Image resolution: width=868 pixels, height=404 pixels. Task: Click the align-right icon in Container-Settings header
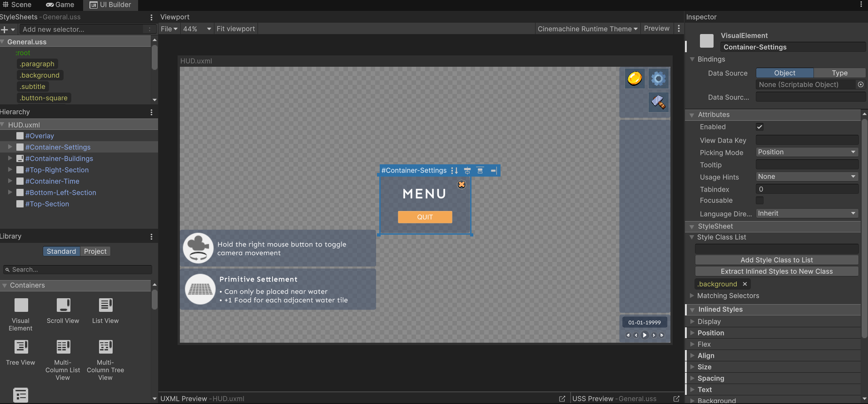click(x=493, y=171)
